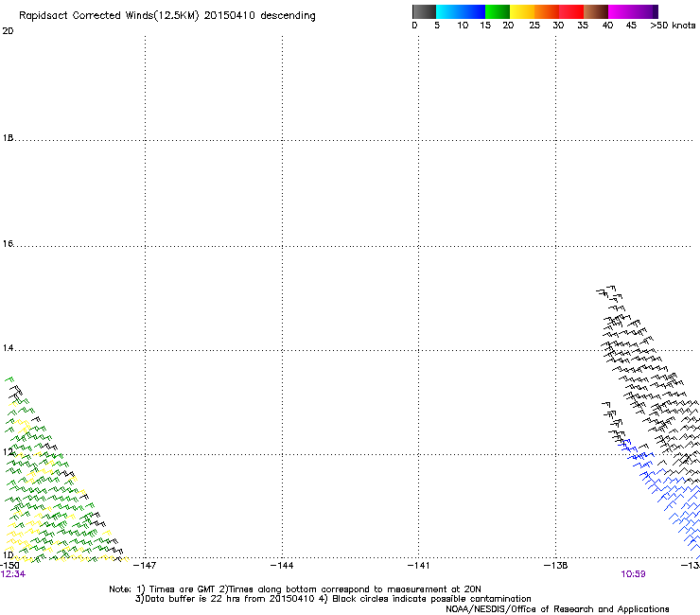
Task: Click the longitude label '-138'
Action: tap(556, 566)
